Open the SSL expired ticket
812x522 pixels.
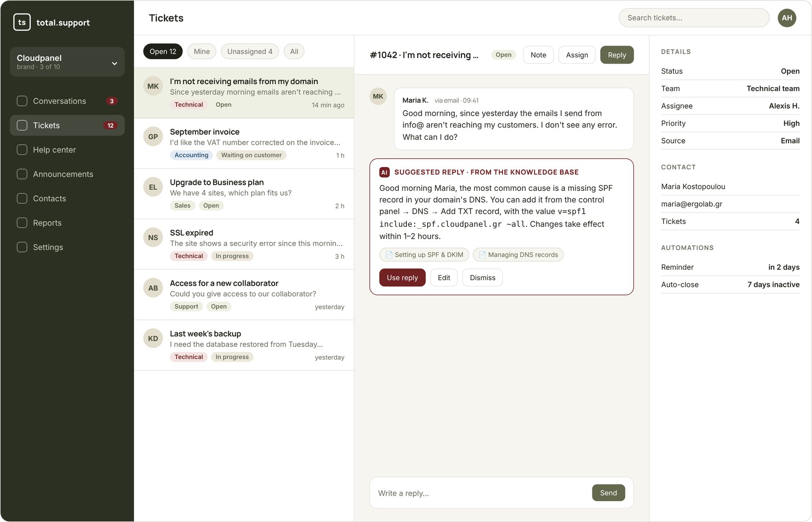pos(244,244)
